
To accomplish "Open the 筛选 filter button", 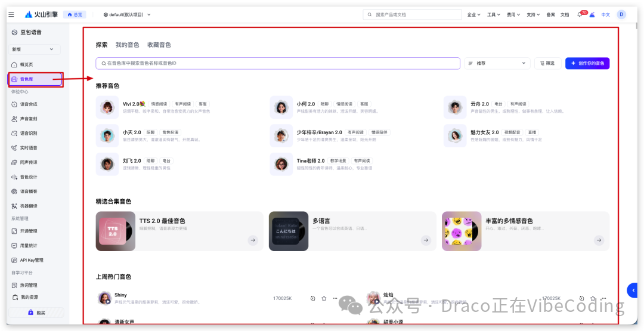I will [x=548, y=63].
